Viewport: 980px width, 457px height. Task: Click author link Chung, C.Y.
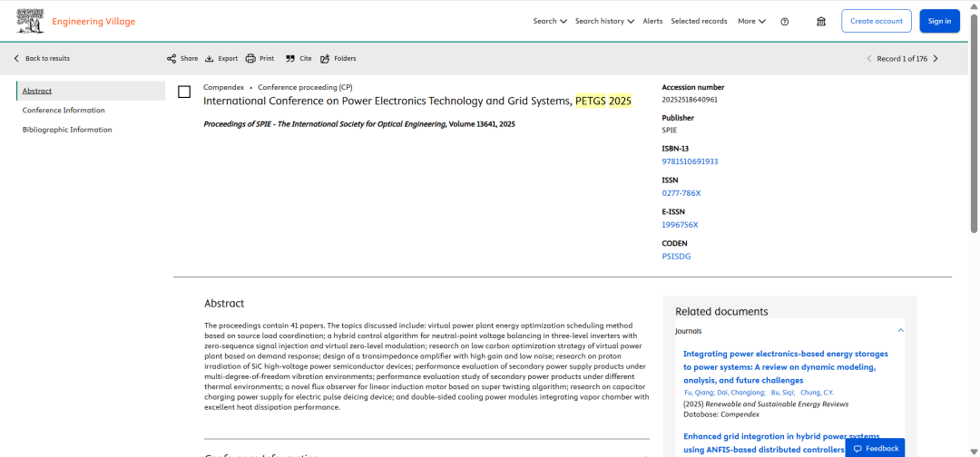pyautogui.click(x=817, y=393)
